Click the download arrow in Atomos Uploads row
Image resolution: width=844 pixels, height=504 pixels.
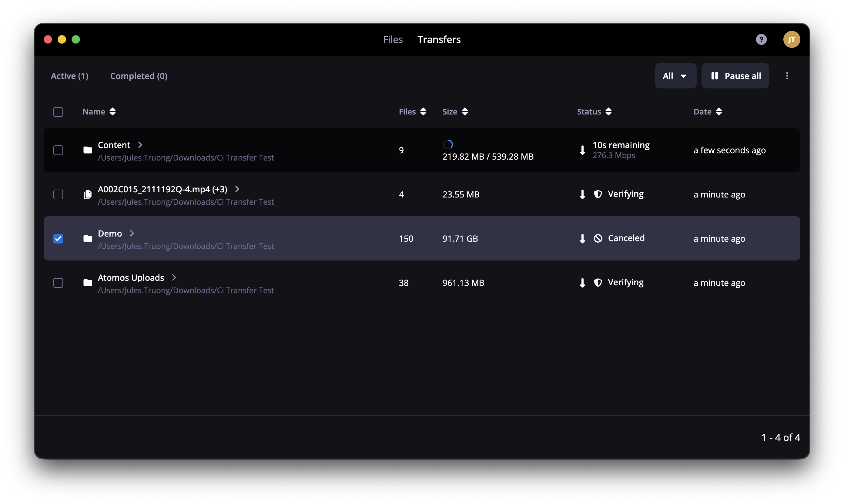[582, 283]
